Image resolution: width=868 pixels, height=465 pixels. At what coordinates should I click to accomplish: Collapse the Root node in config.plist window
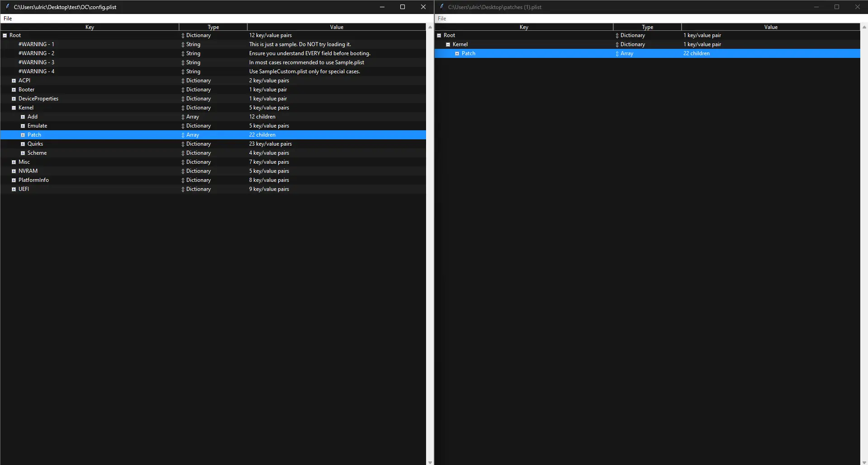tap(5, 35)
